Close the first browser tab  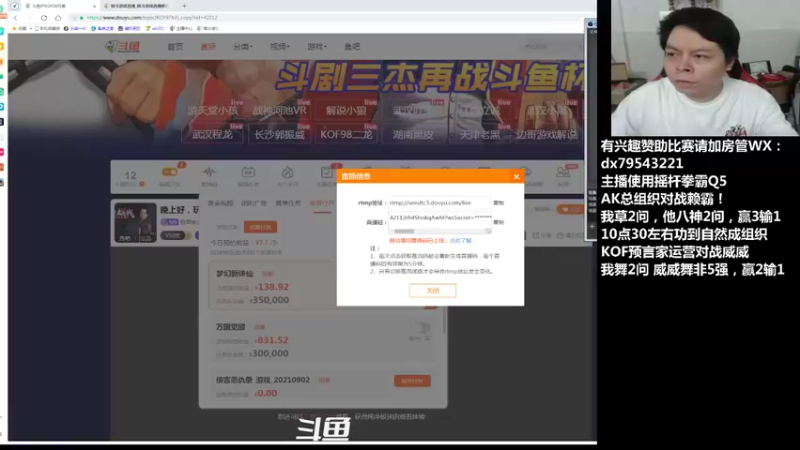tap(94, 6)
